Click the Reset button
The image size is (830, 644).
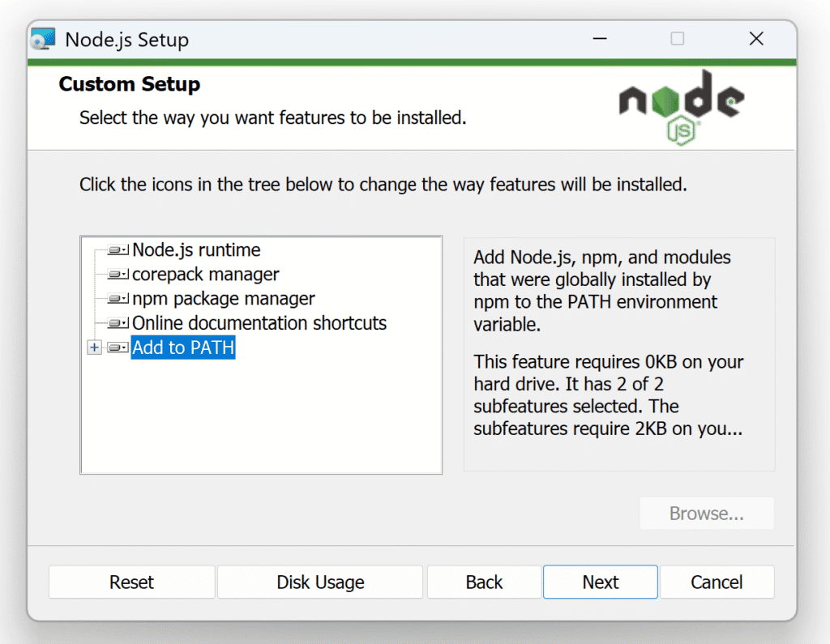(132, 582)
